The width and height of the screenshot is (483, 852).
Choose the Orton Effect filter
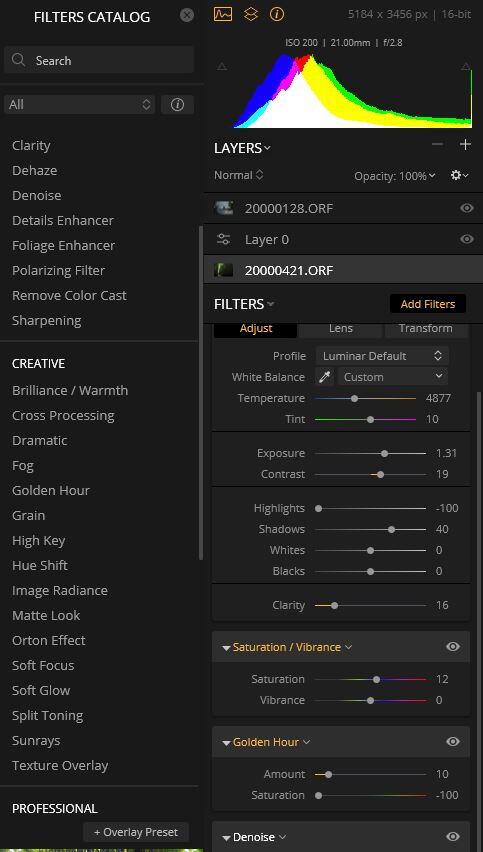pyautogui.click(x=49, y=641)
